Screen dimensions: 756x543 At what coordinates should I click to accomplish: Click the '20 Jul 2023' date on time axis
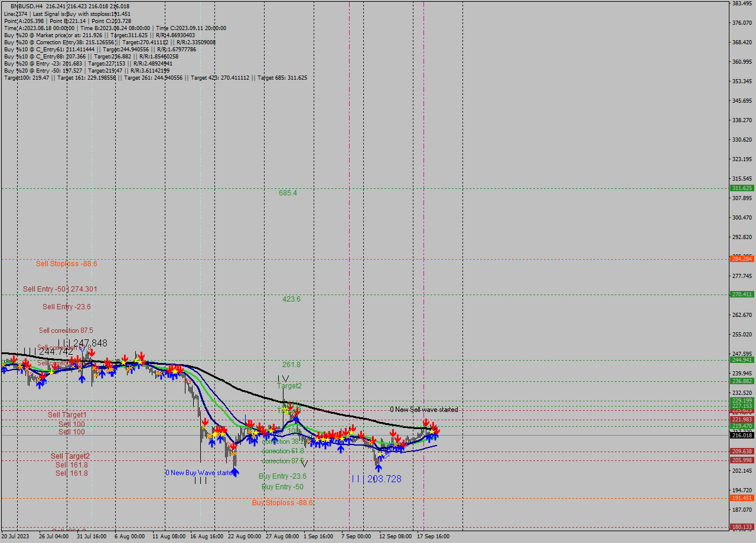tap(15, 537)
